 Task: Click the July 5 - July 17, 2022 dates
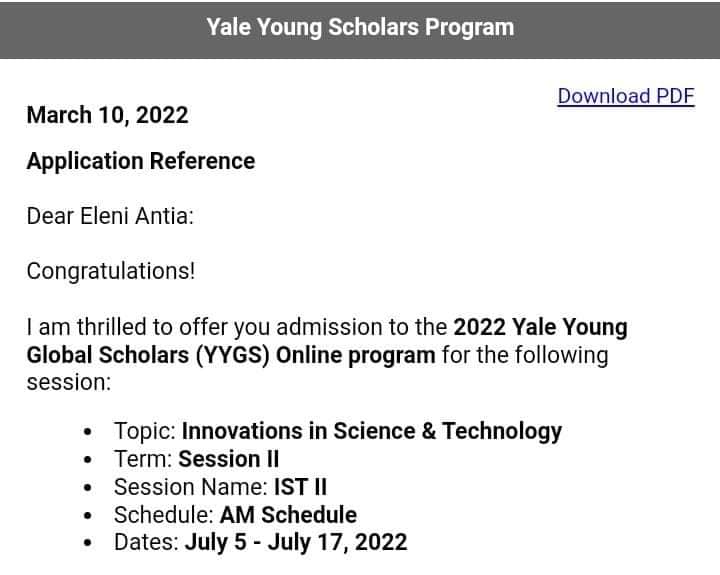[295, 543]
